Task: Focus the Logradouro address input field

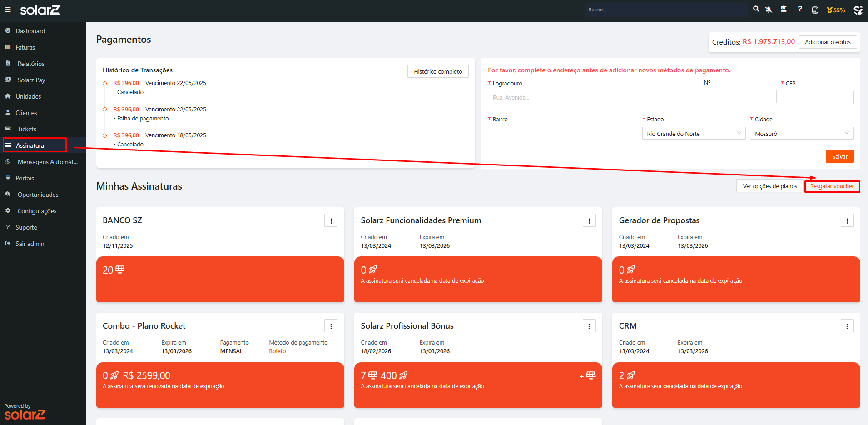Action: coord(593,98)
